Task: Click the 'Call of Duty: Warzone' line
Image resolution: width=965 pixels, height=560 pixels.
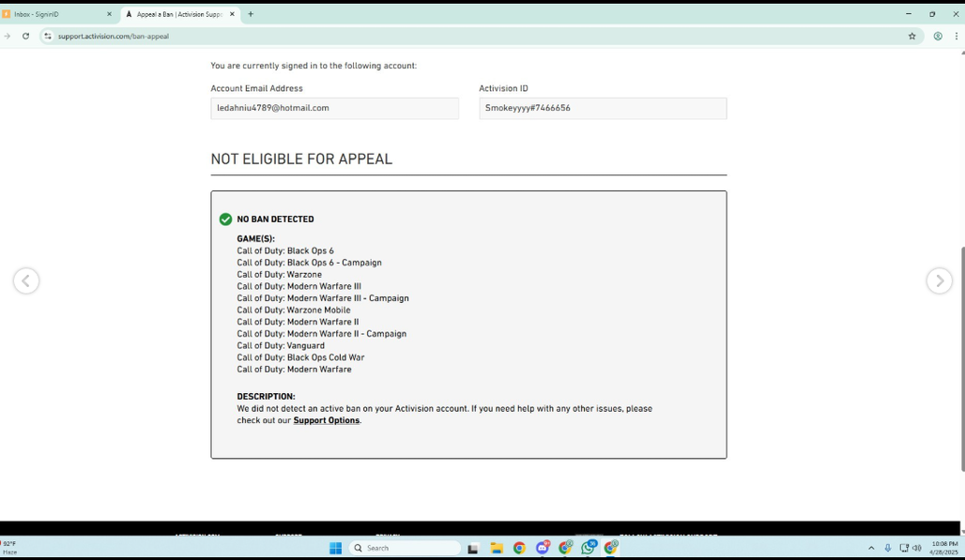Action: tap(280, 275)
